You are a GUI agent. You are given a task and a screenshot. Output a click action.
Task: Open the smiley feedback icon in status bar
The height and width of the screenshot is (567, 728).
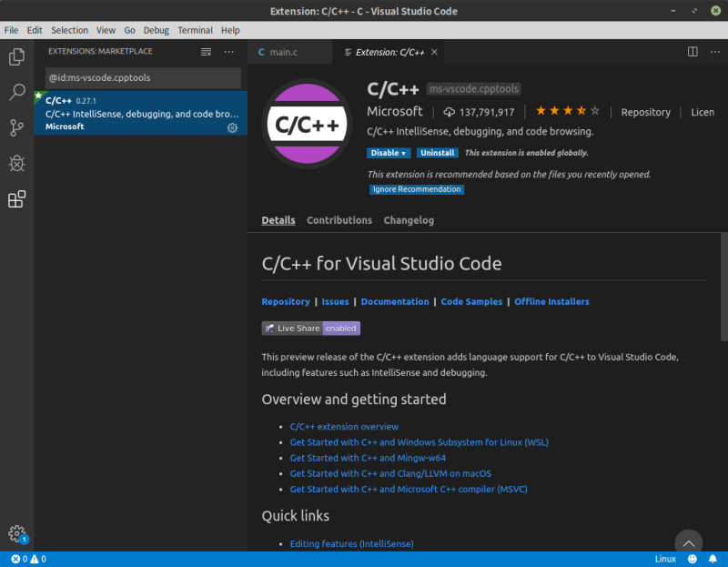(693, 559)
